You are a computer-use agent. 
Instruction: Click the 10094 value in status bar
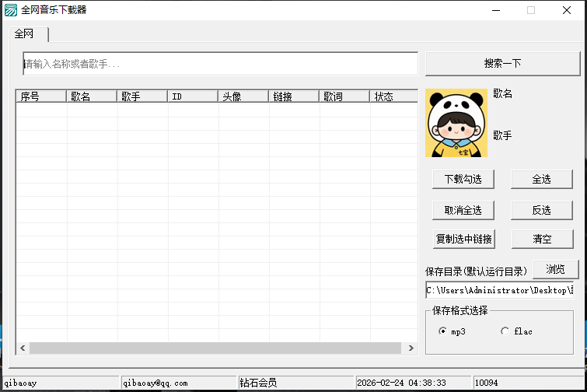tap(486, 383)
